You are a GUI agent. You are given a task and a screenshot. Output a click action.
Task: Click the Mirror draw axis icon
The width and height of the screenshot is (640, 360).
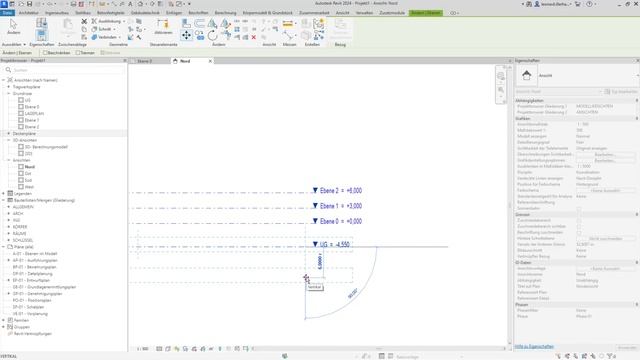(225, 23)
